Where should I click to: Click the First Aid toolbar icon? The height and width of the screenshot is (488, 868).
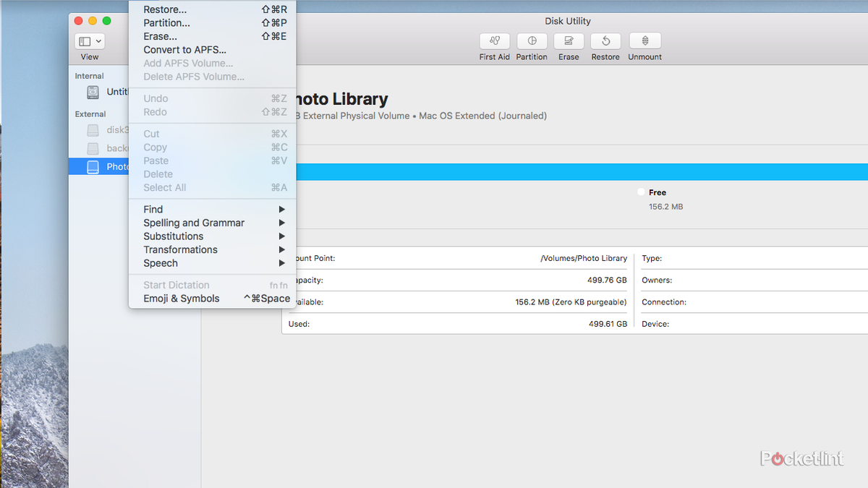tap(495, 41)
